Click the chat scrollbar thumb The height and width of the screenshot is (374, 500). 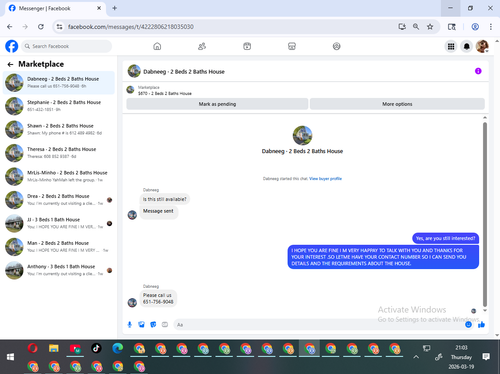(x=485, y=214)
